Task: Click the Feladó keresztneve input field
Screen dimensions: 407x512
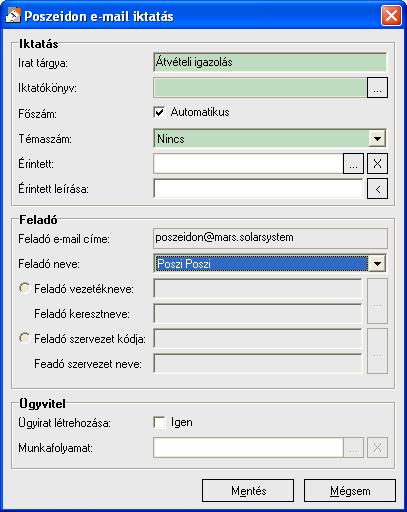Action: (x=258, y=314)
